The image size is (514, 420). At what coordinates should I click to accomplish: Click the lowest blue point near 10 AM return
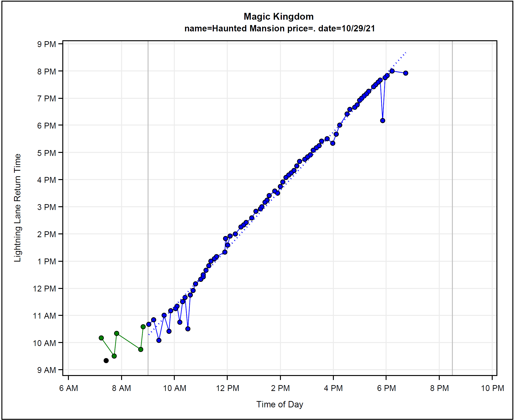point(159,340)
